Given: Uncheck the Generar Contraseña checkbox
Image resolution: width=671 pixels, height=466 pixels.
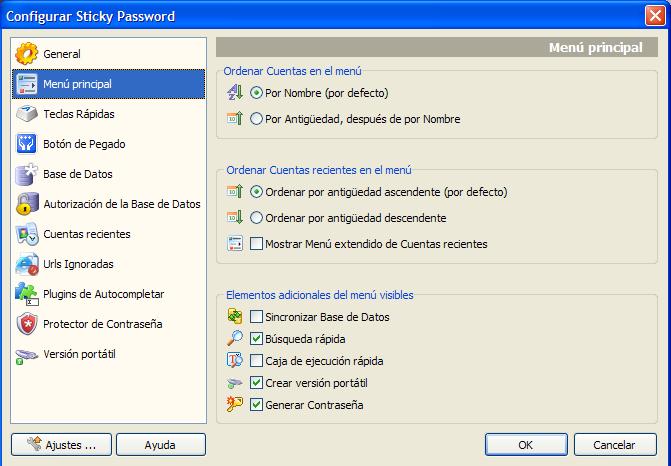Looking at the screenshot, I should [x=256, y=404].
